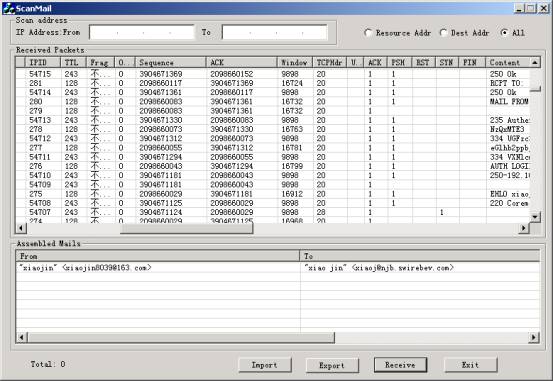Image resolution: width=553 pixels, height=381 pixels.
Task: Select packet row with IPID 54712
Action: (x=273, y=138)
